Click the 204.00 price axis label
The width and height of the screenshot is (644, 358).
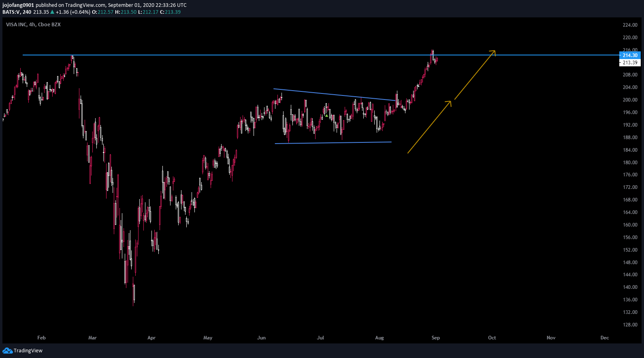(x=630, y=87)
